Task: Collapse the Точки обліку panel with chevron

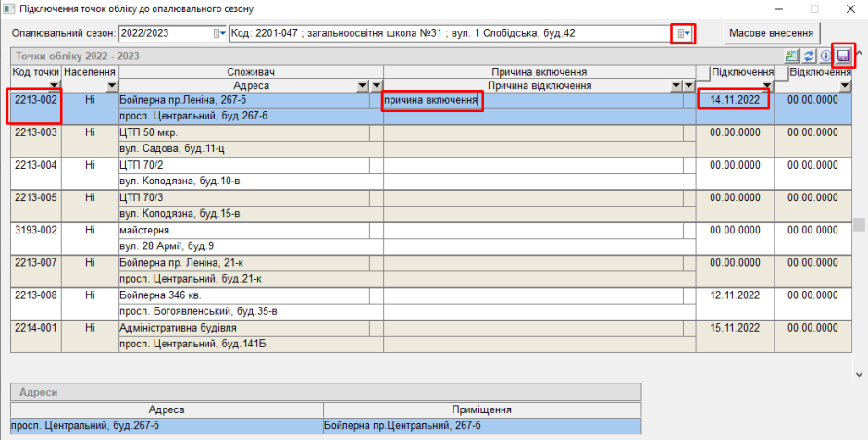Action: [x=860, y=54]
